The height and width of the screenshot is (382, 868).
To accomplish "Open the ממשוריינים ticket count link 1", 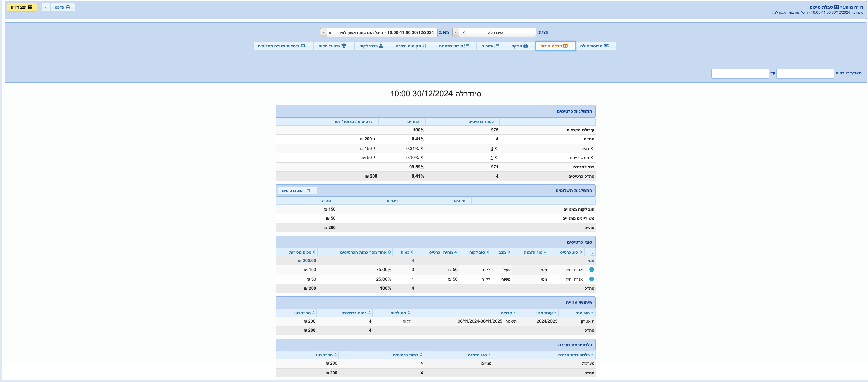I will pos(491,158).
